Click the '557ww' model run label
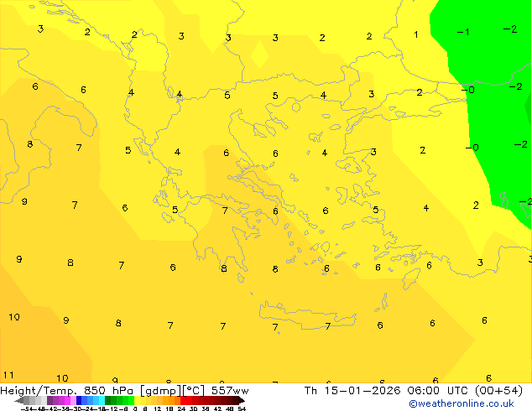This screenshot has height=411, width=532. click(x=230, y=391)
